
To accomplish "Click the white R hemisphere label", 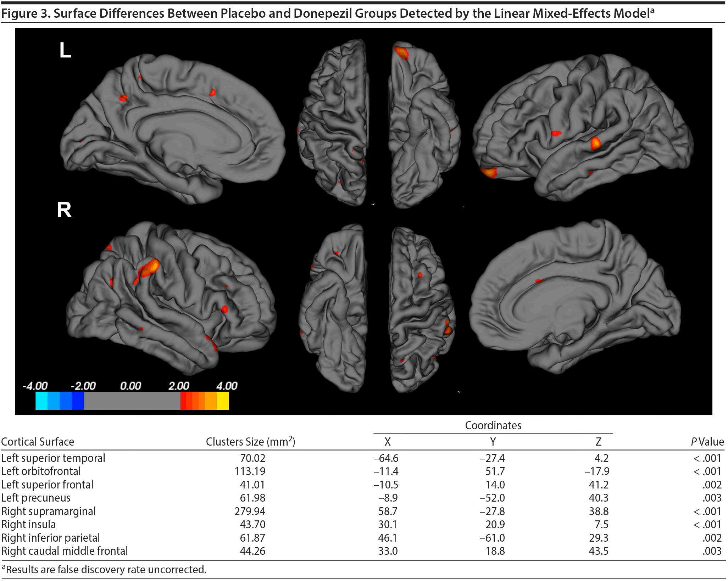I will [x=64, y=210].
